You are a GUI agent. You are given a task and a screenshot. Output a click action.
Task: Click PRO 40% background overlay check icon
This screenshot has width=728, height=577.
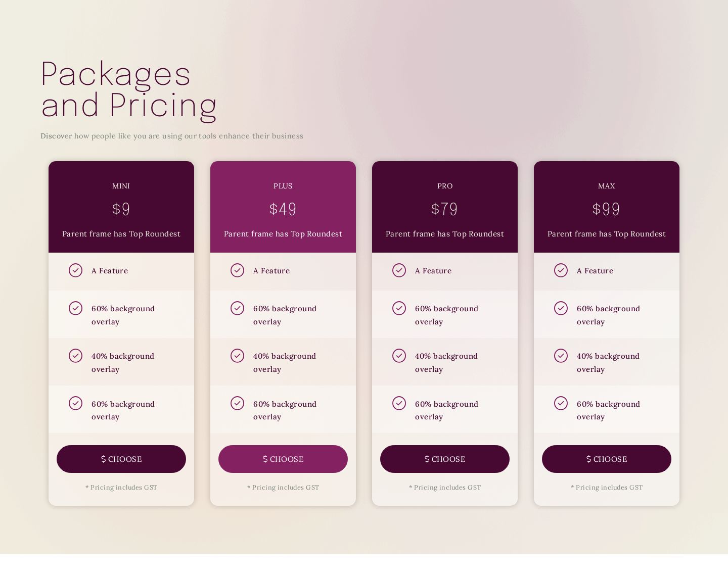[x=399, y=356]
